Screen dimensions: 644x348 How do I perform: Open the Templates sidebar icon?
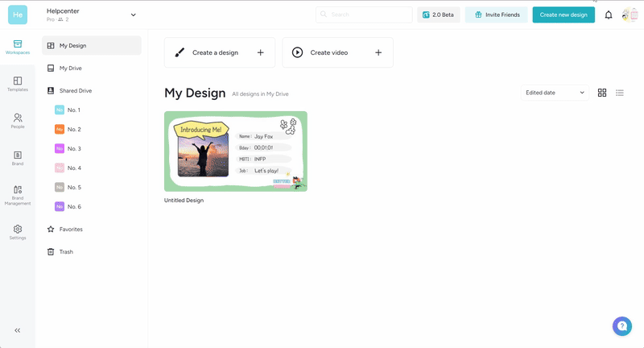coord(17,84)
